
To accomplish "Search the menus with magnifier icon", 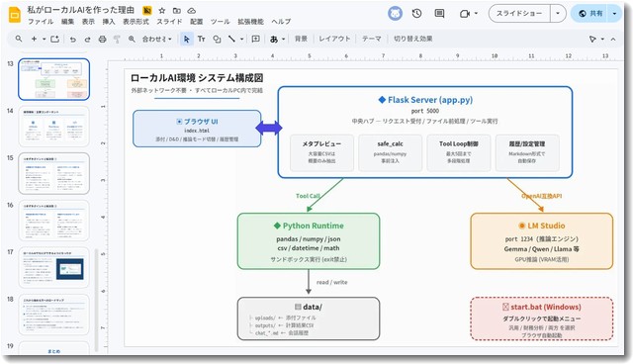I will [x=19, y=39].
